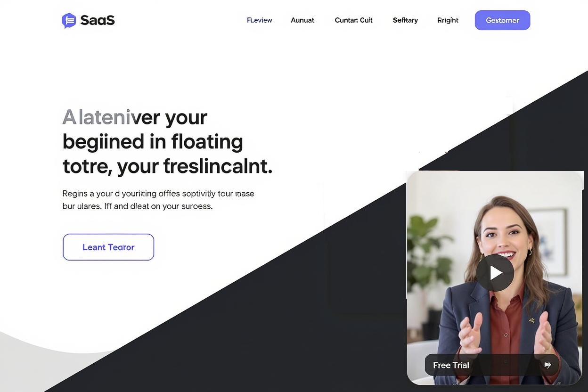
Task: Click the purple Gestomer button
Action: [502, 20]
